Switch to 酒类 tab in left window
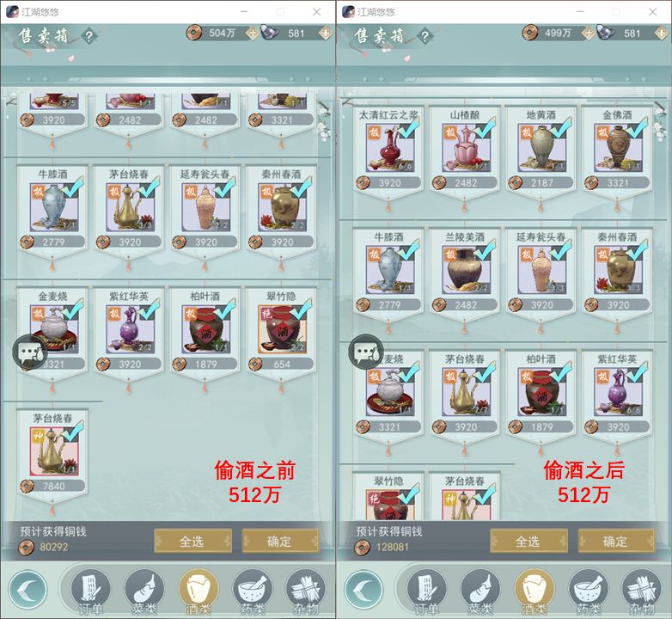672x619 pixels. click(x=199, y=591)
